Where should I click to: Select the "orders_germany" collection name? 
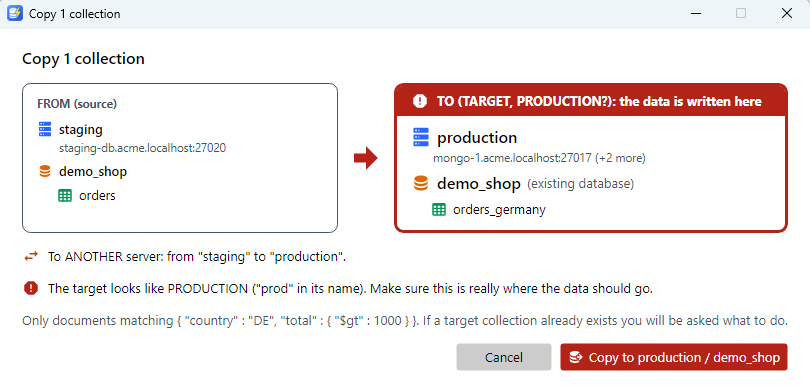tap(499, 210)
